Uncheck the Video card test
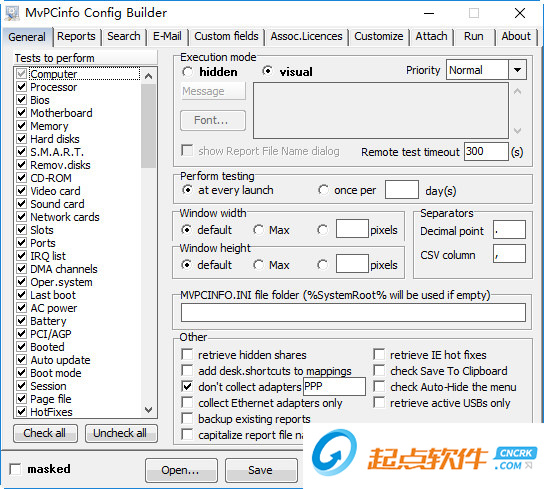544x489 pixels. coord(22,191)
